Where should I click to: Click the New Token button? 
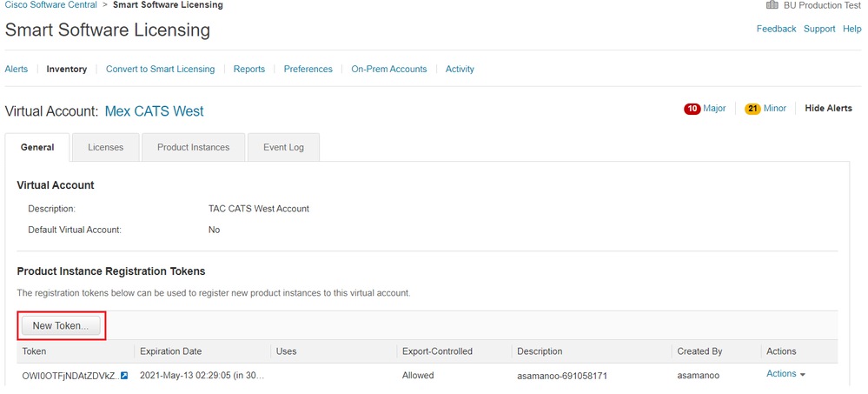[x=61, y=326]
